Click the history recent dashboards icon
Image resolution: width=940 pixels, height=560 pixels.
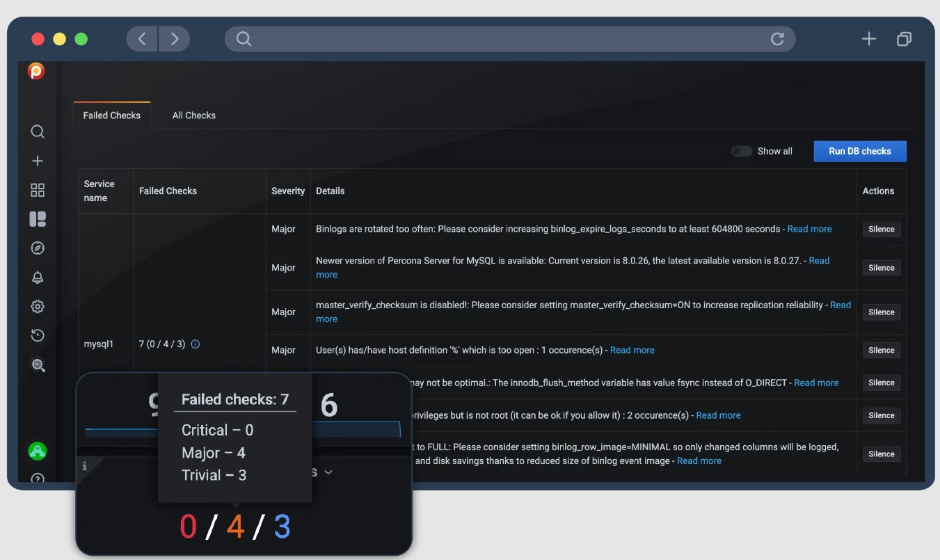pos(38,335)
